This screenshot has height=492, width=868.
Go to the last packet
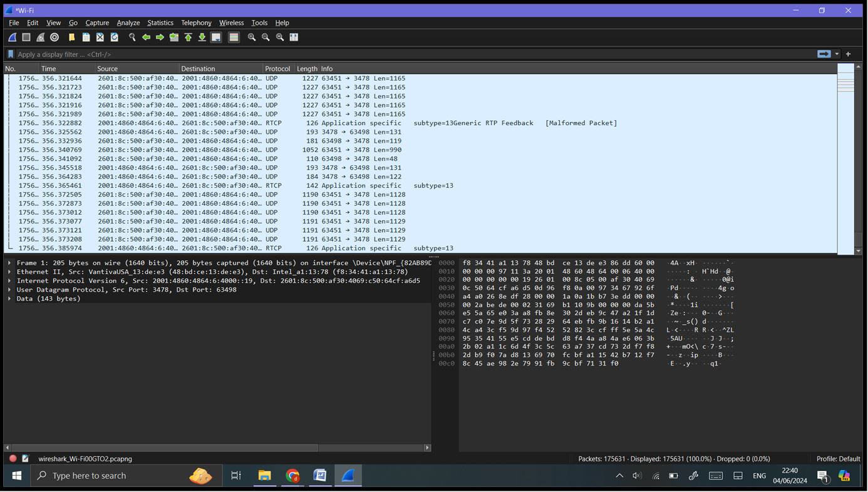tap(202, 37)
